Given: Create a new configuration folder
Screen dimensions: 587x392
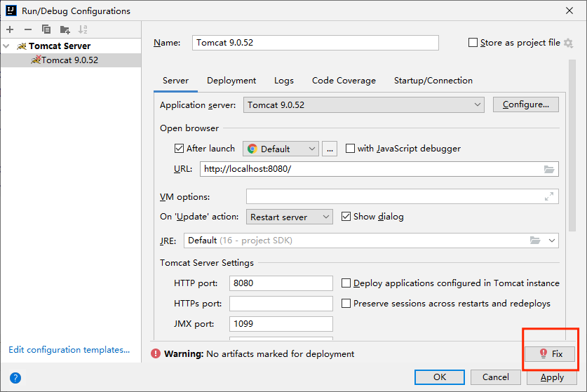Looking at the screenshot, I should (x=65, y=29).
